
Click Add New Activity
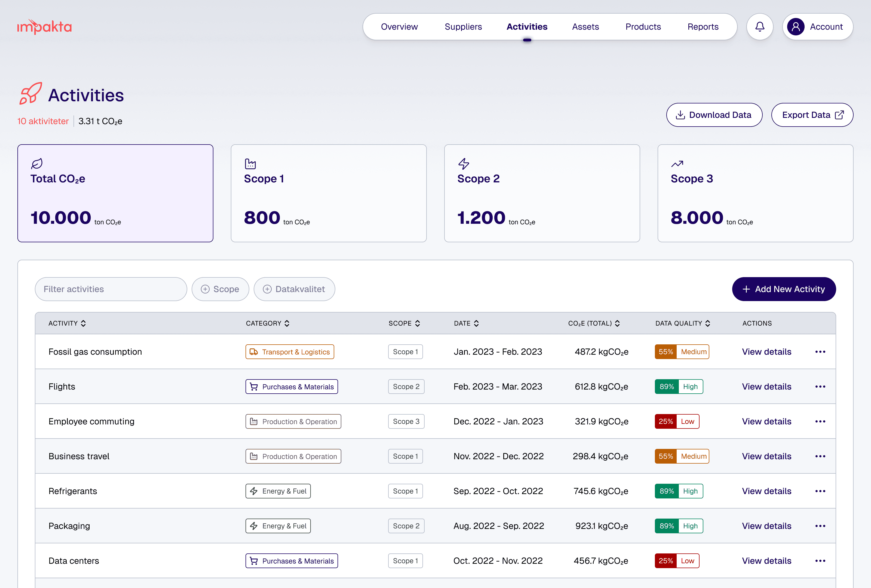tap(784, 289)
